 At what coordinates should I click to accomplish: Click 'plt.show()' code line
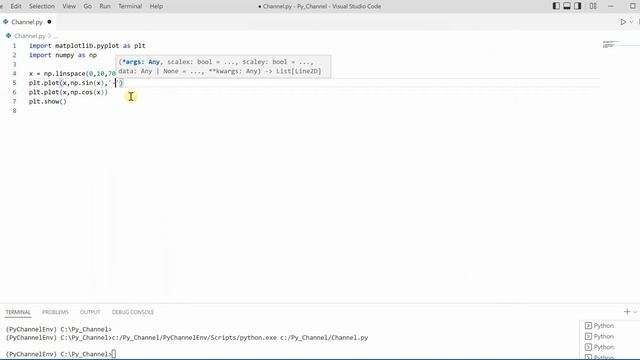pos(47,102)
